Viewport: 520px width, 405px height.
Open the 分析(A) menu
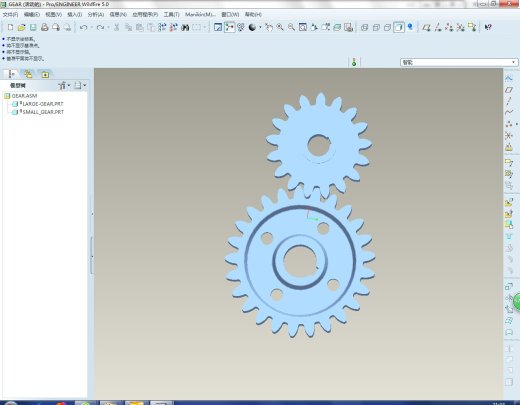click(x=96, y=15)
